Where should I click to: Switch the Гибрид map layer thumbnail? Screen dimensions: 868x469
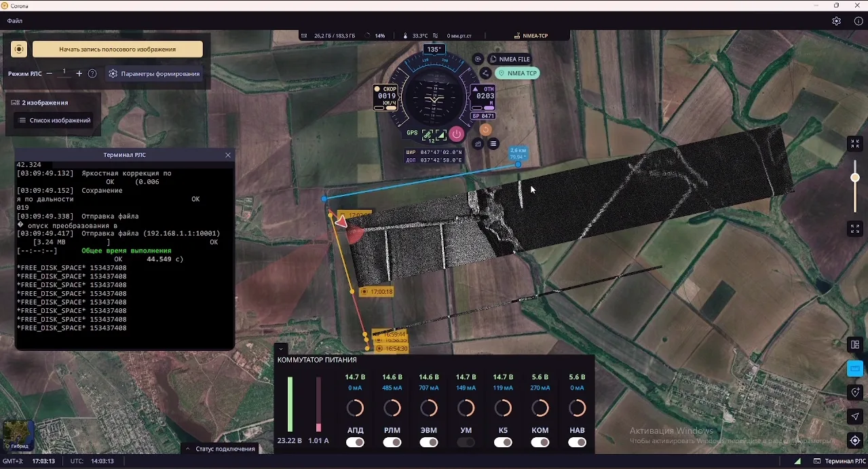[x=18, y=435]
